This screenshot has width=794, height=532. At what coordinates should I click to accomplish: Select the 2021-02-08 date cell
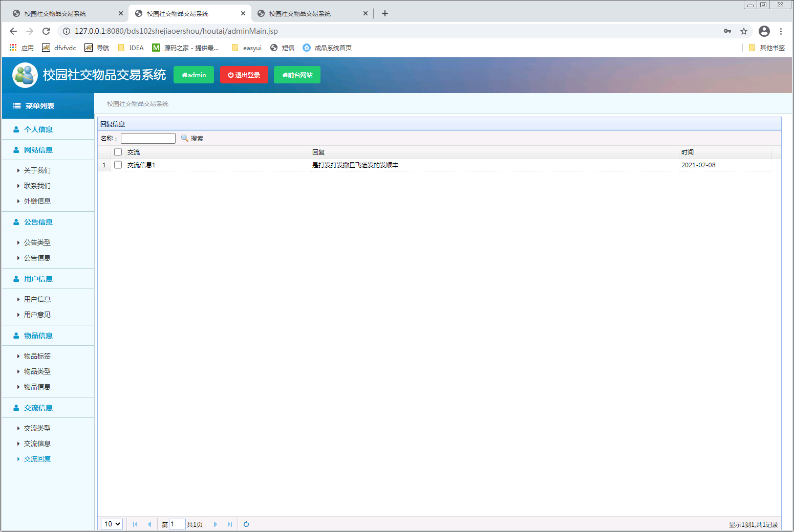coord(725,165)
